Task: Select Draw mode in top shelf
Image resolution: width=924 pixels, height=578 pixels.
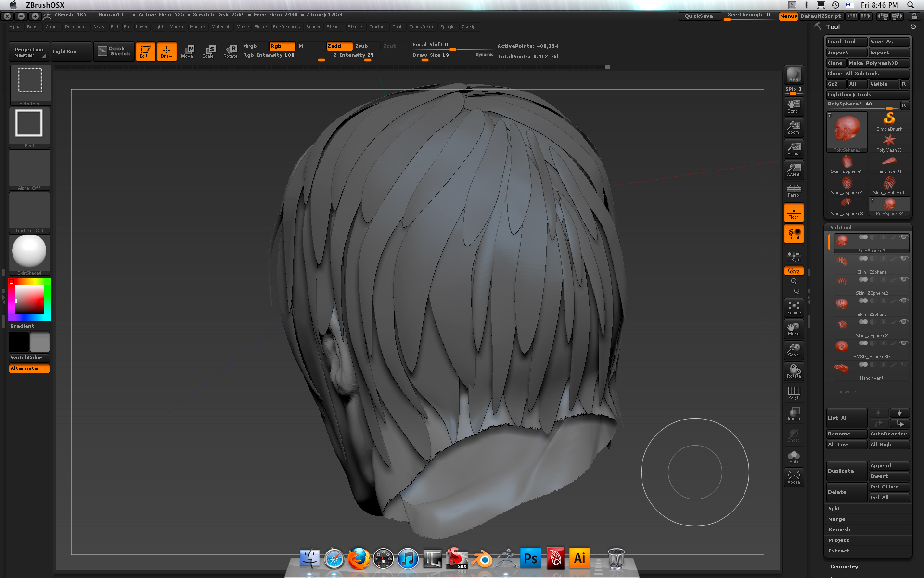Action: pos(167,52)
